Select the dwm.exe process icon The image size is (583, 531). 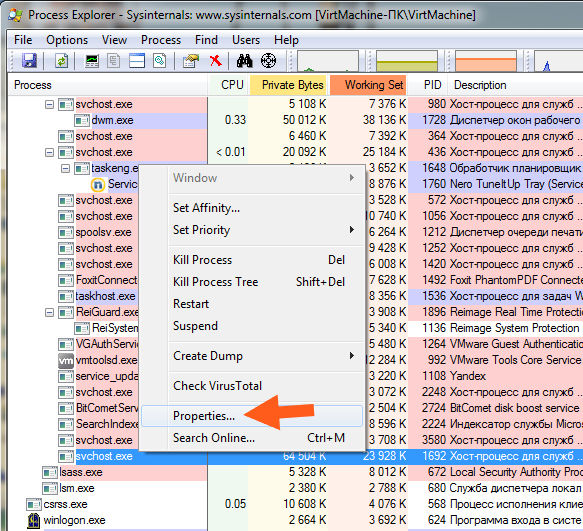click(81, 120)
